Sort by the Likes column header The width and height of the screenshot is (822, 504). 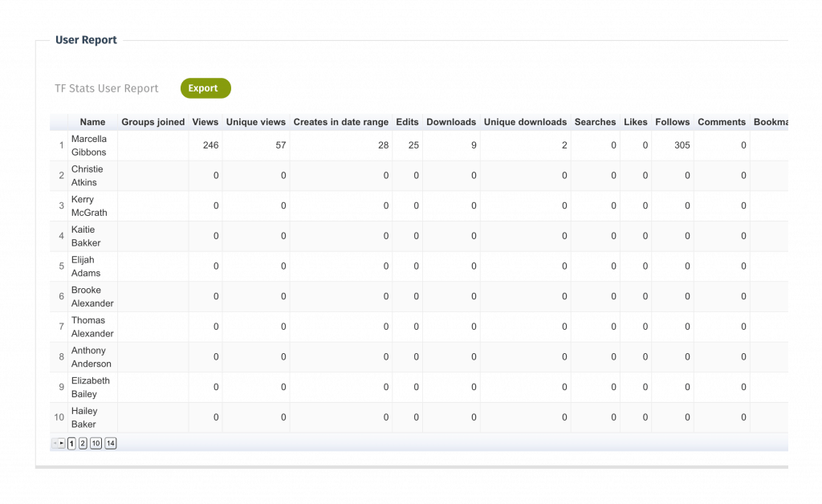coord(636,122)
